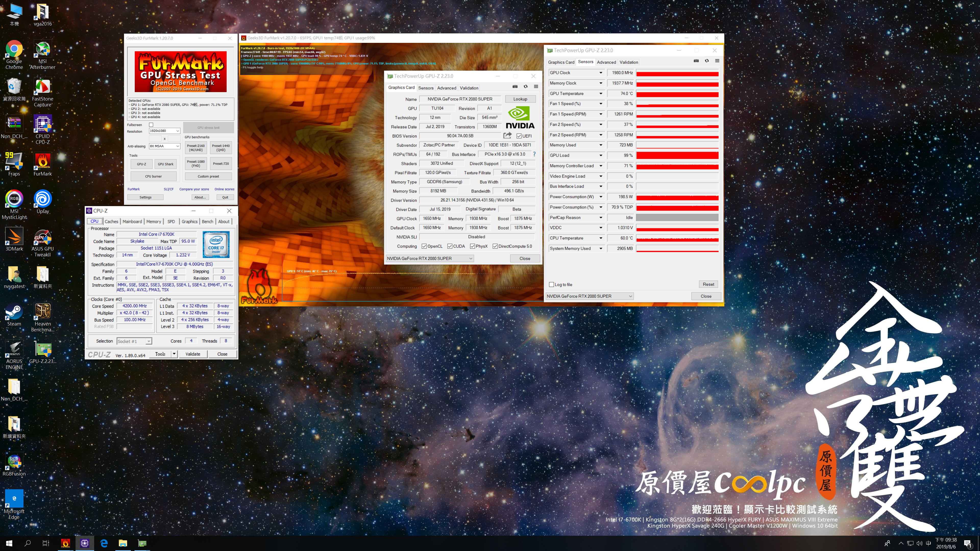Image resolution: width=980 pixels, height=551 pixels.
Task: Click the GPU Load sensor graph bar
Action: coord(677,155)
